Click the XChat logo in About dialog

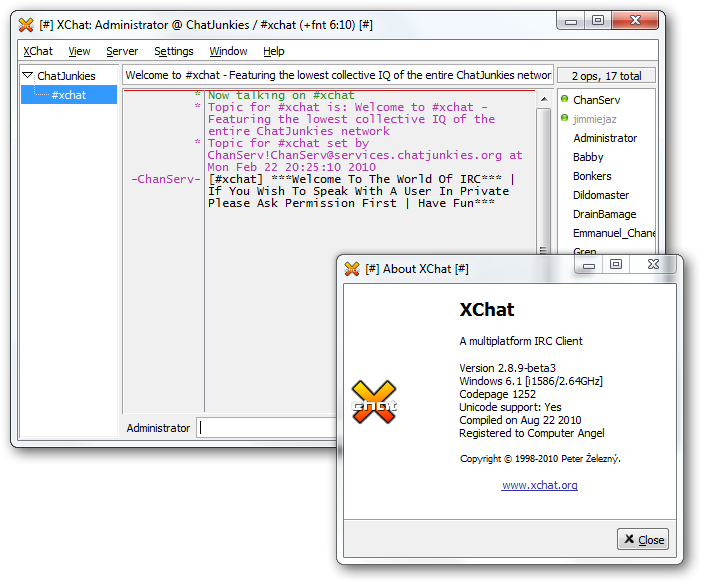pos(374,402)
